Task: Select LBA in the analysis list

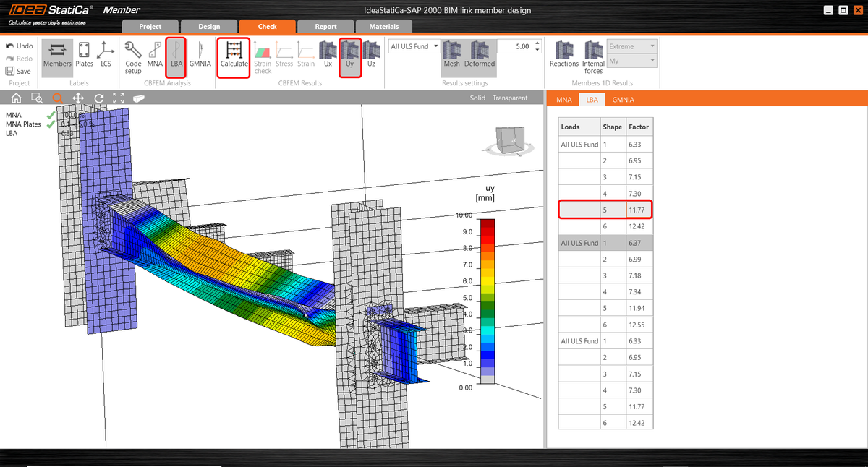Action: [x=14, y=133]
